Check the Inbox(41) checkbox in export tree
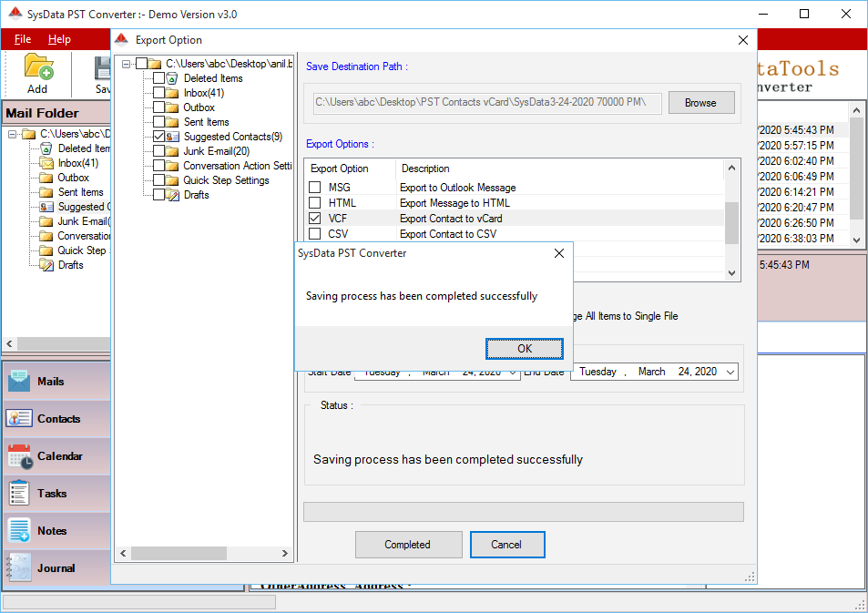Screen dimensions: 868x613 click(x=158, y=93)
